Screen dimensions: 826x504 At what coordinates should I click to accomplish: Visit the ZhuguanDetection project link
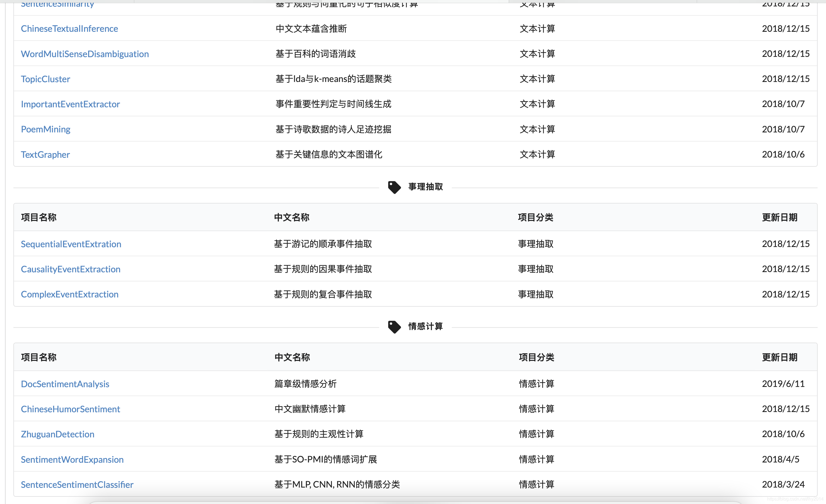(58, 434)
